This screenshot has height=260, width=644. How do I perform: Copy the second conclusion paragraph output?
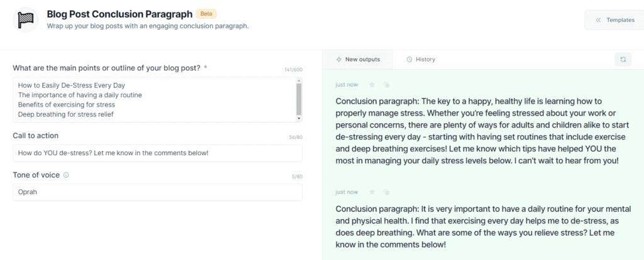[x=386, y=192]
